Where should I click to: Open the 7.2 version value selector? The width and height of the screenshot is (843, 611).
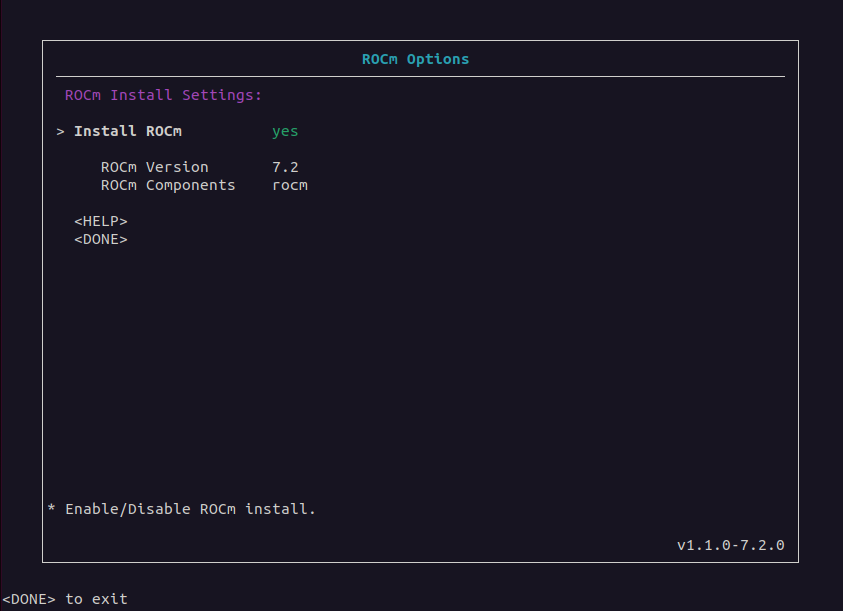click(x=285, y=167)
